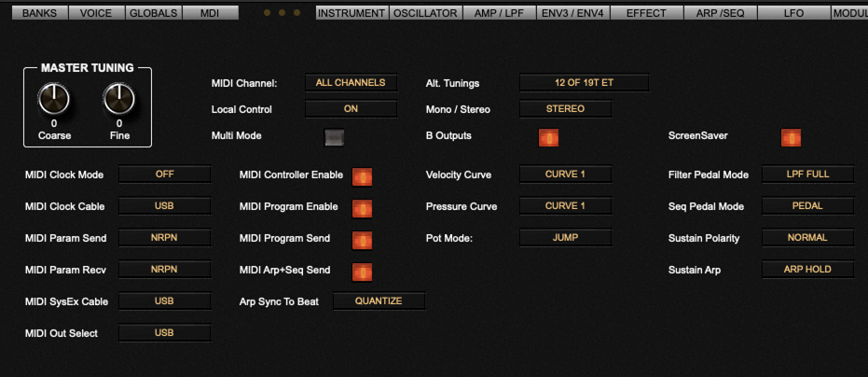Switch off MIDI Program Send
868x377 pixels.
[x=362, y=240]
